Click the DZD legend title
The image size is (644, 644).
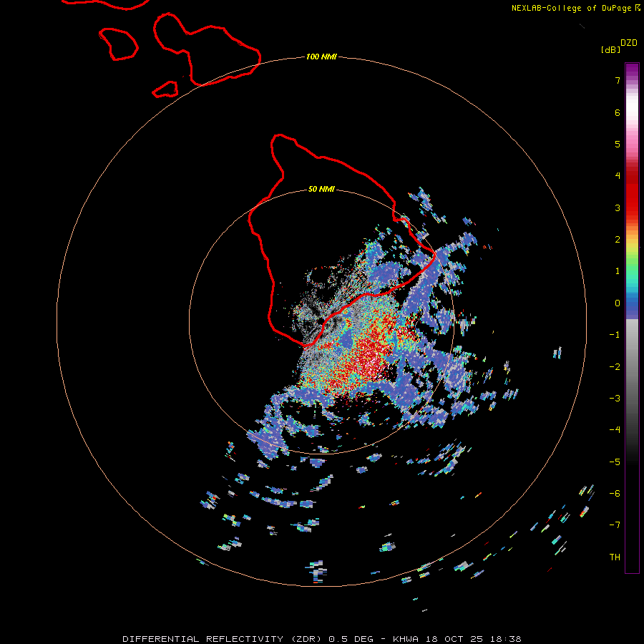[629, 43]
